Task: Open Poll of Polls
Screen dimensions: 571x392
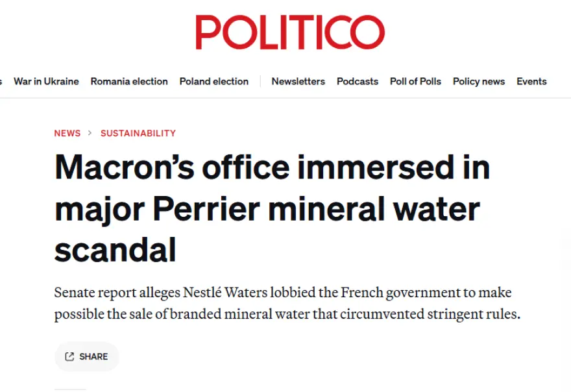Action: pyautogui.click(x=415, y=81)
